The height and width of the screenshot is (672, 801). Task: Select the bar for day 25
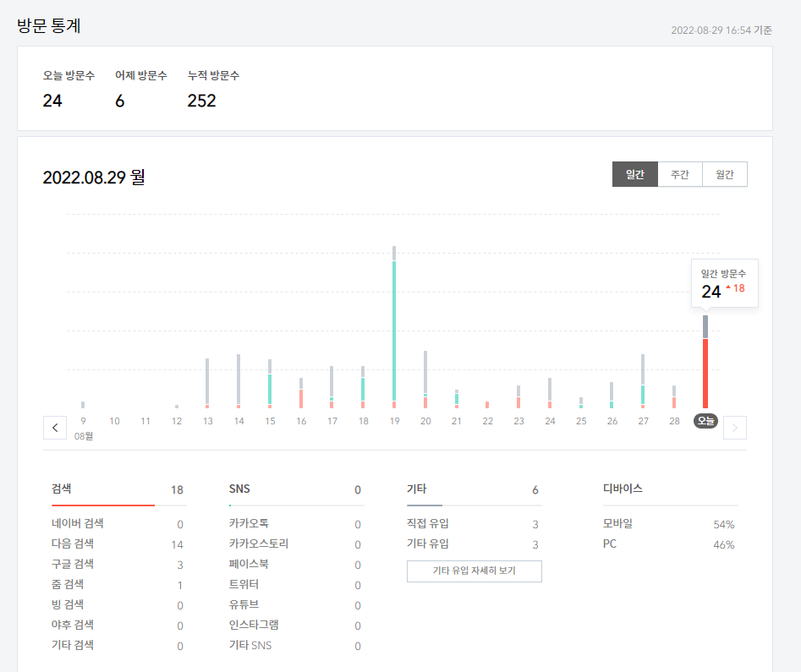pos(581,403)
